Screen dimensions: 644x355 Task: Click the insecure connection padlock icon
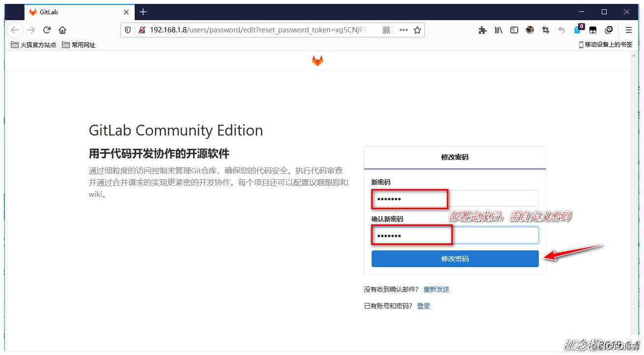pos(142,30)
